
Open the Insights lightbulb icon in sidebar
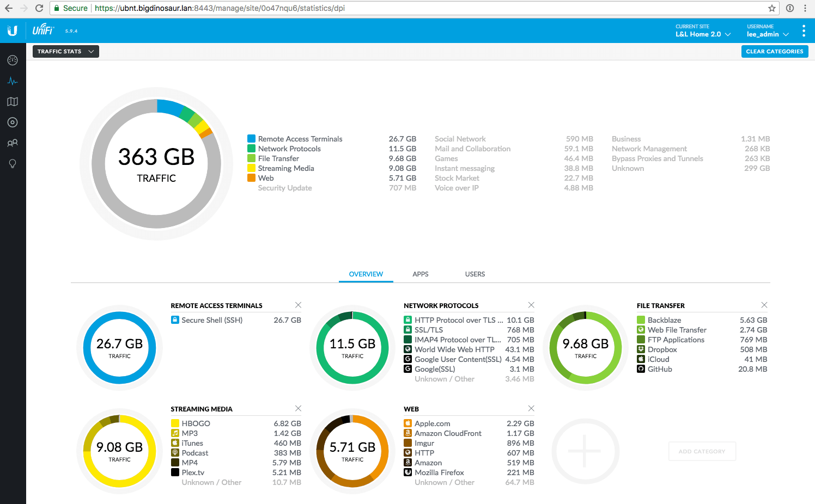[x=13, y=164]
